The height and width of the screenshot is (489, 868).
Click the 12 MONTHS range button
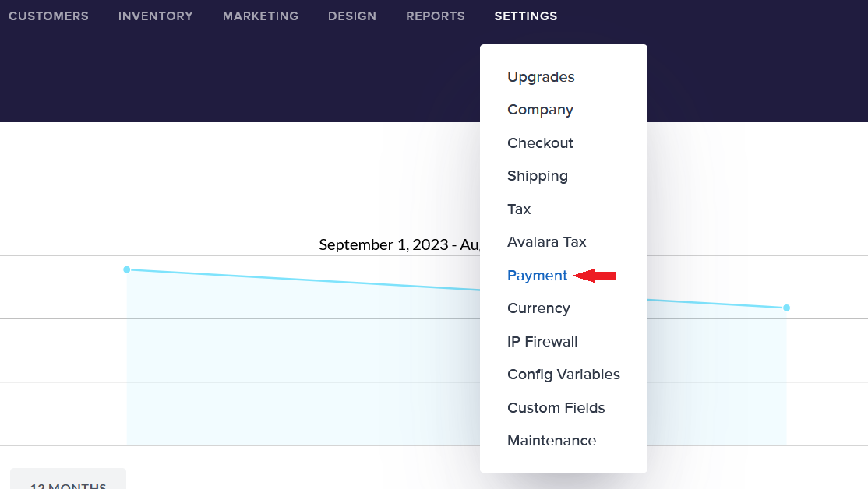point(68,481)
